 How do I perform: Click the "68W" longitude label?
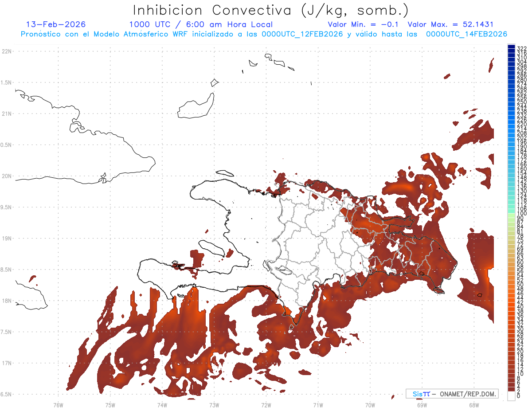click(x=473, y=405)
